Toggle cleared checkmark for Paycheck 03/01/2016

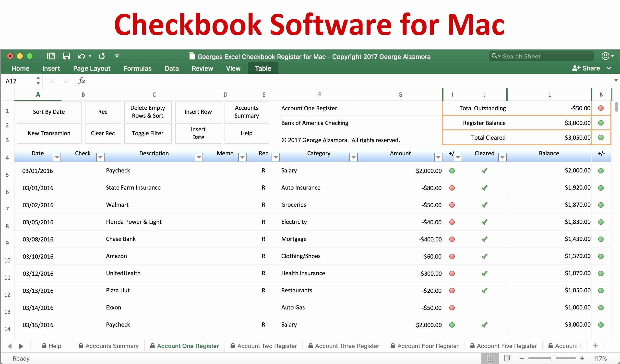tap(484, 171)
